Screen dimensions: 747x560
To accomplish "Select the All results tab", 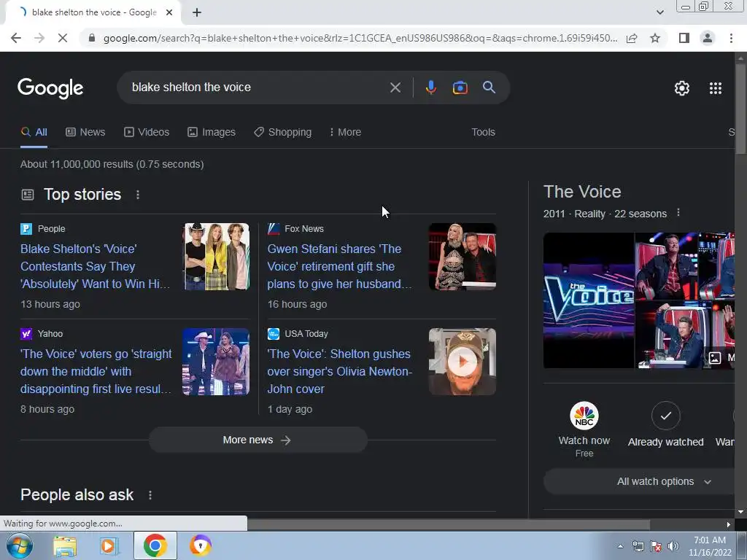I will point(34,133).
